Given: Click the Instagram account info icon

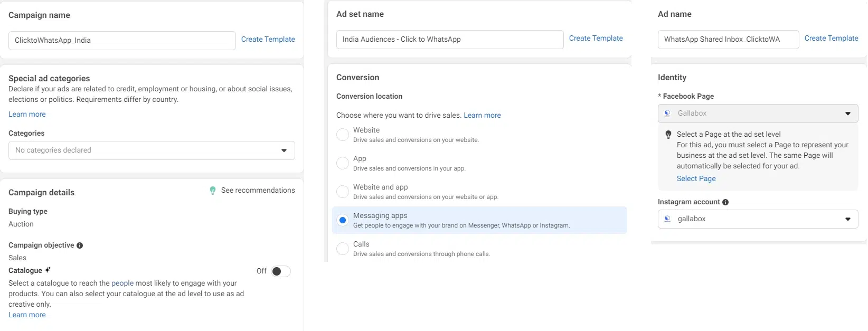Looking at the screenshot, I should pos(725,202).
